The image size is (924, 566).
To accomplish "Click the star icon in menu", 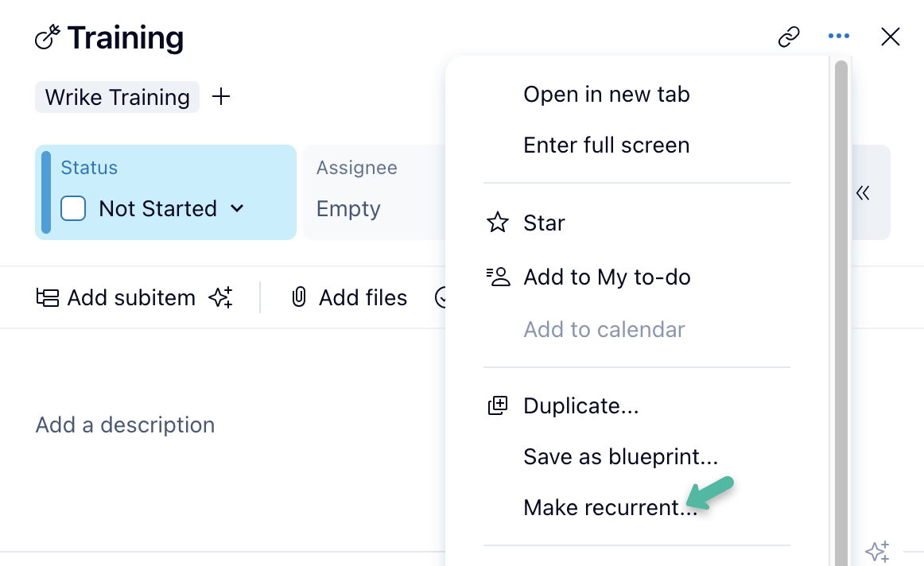I will [x=498, y=223].
